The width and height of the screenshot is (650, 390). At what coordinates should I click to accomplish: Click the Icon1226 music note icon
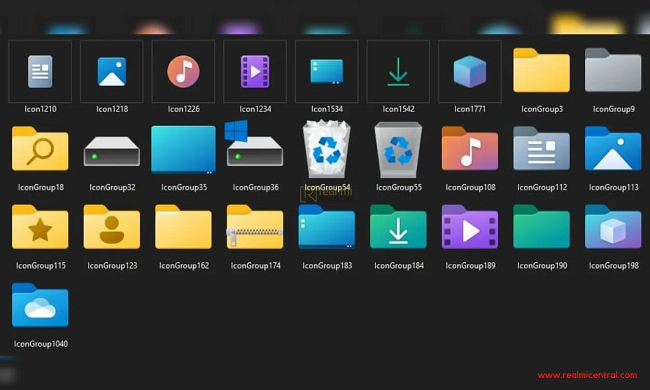click(183, 71)
